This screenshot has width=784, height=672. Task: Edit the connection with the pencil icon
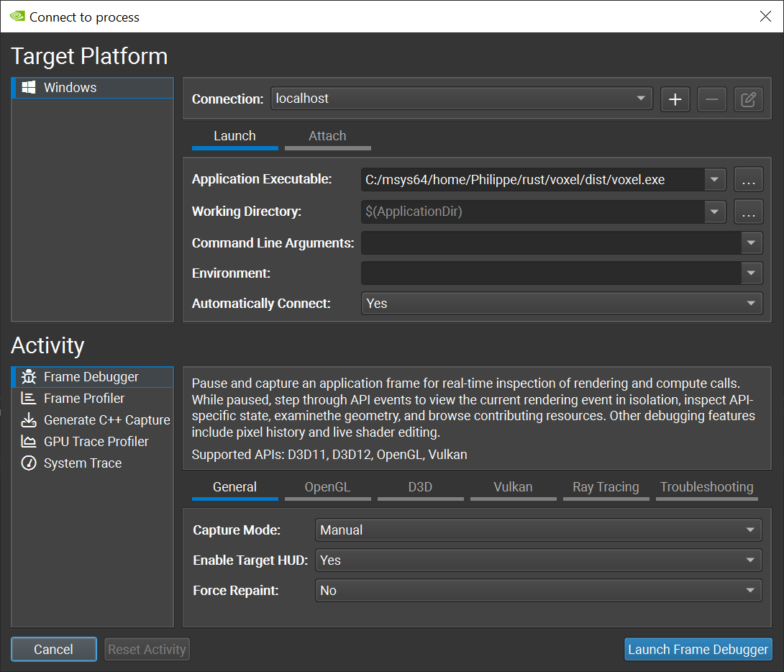pyautogui.click(x=749, y=99)
